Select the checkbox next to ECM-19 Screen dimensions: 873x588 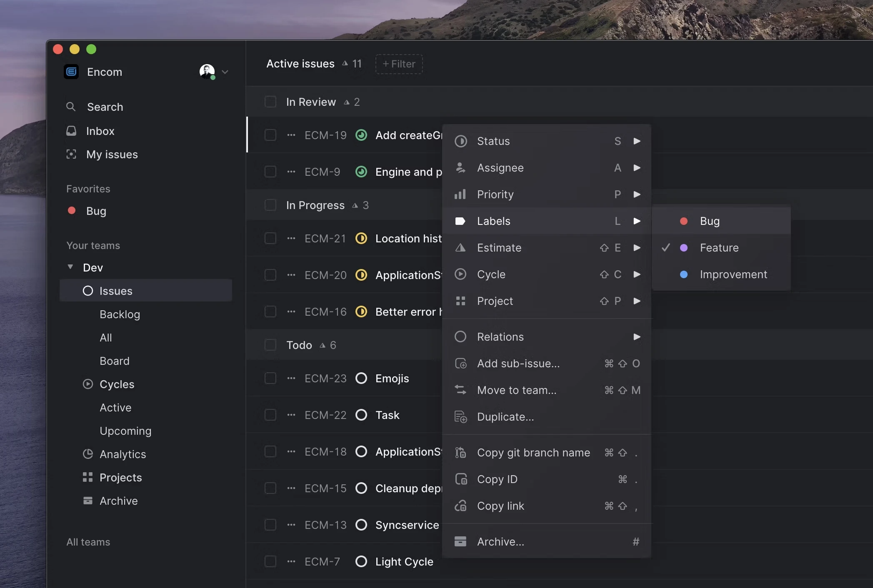pos(270,135)
